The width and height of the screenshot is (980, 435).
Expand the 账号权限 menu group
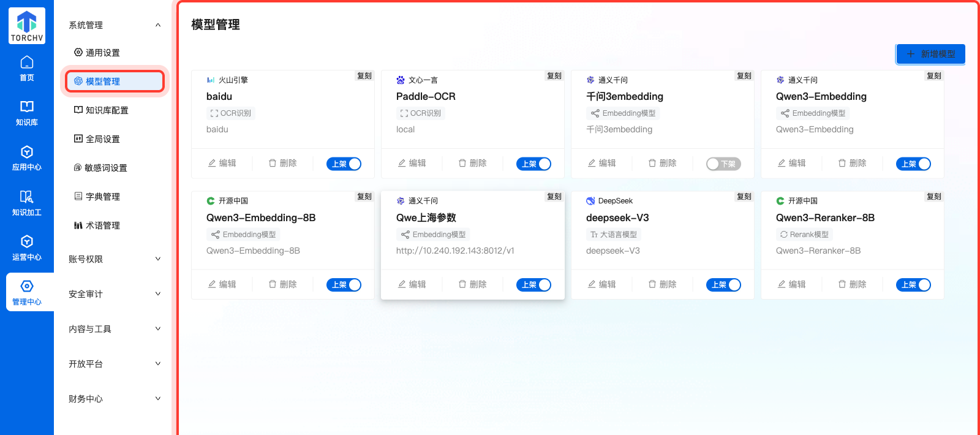(x=114, y=259)
